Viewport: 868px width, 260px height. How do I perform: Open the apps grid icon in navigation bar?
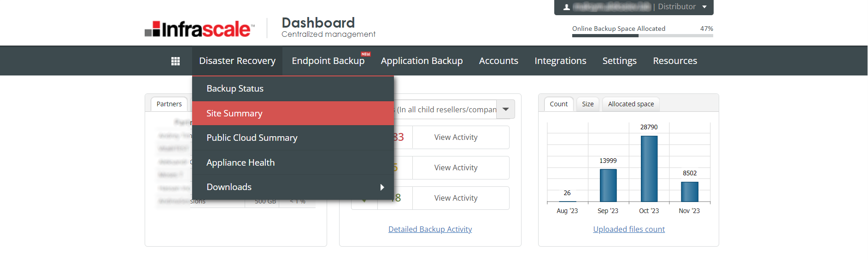point(176,61)
